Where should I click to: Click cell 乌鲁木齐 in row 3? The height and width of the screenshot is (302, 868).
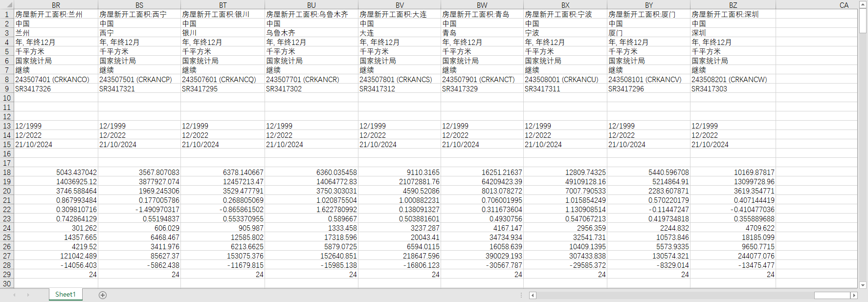pyautogui.click(x=312, y=33)
